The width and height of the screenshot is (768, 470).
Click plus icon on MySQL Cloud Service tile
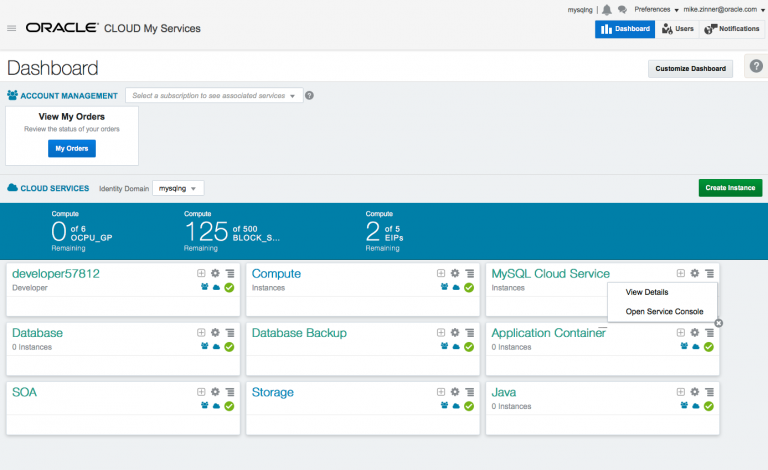pos(681,273)
